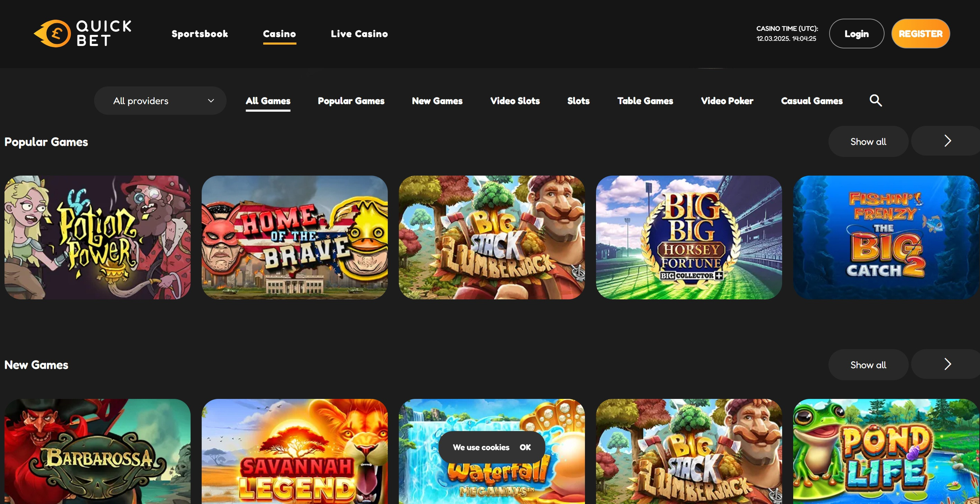This screenshot has width=980, height=504.
Task: Show all Popular Games
Action: click(x=868, y=141)
